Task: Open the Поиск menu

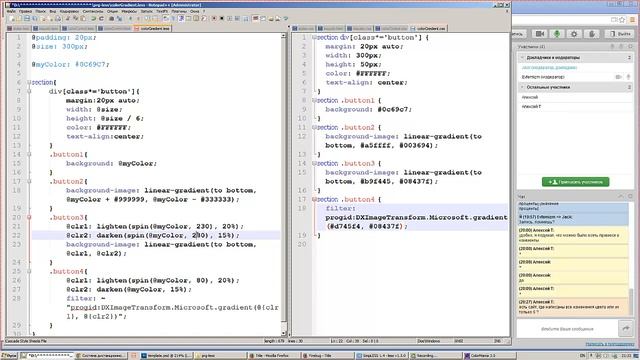Action: click(x=40, y=11)
